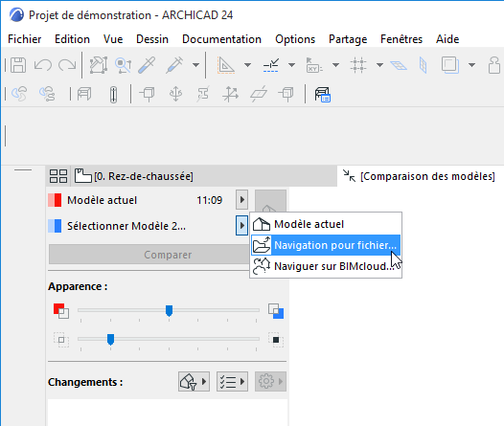Expand the change list options dropdown

[232, 382]
